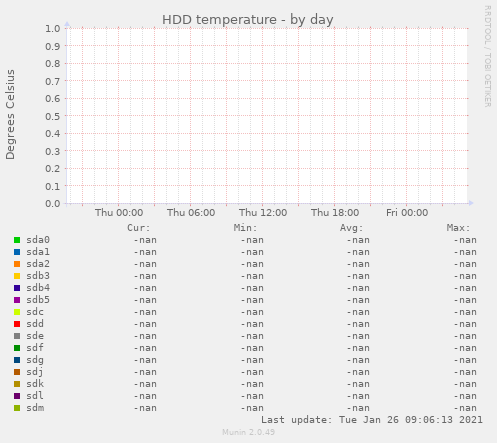Click the sda1 blue legend swatch

17,252
